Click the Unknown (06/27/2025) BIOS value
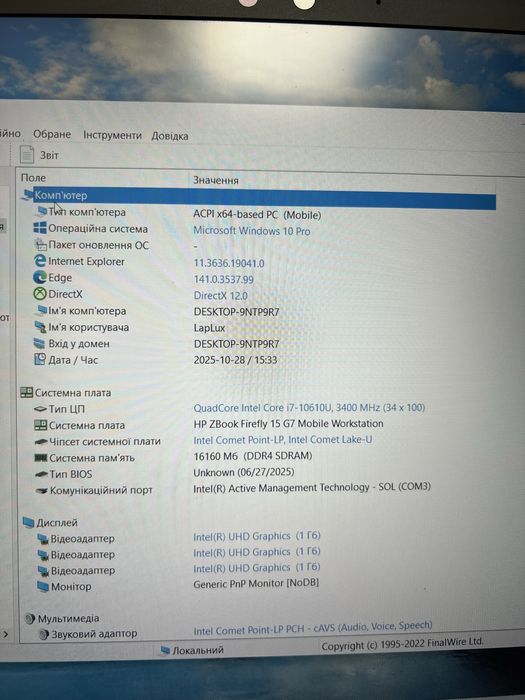Viewport: 525px width, 700px height. 244,472
